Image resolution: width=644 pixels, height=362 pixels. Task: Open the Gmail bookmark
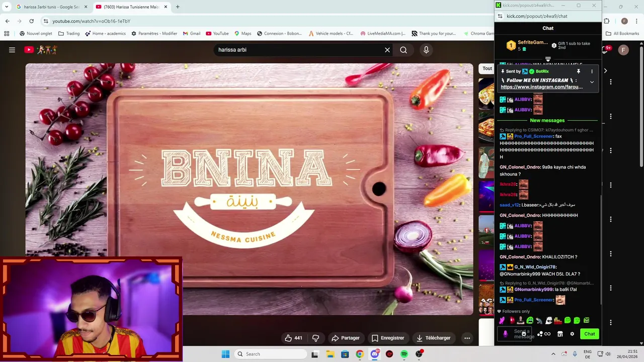[192, 34]
